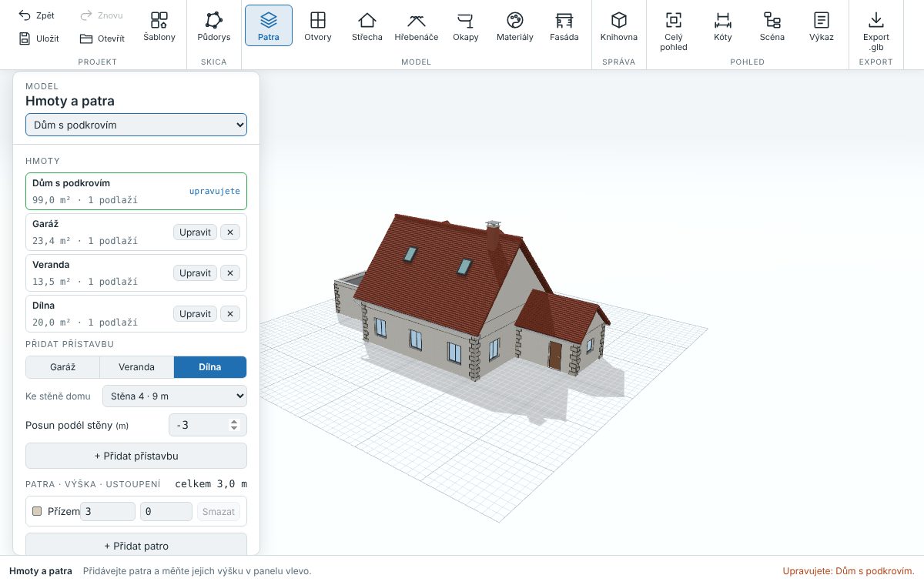Screen dimensions: 924x585
Task: Edit the Veranda volume with Upravit
Action: click(x=195, y=272)
